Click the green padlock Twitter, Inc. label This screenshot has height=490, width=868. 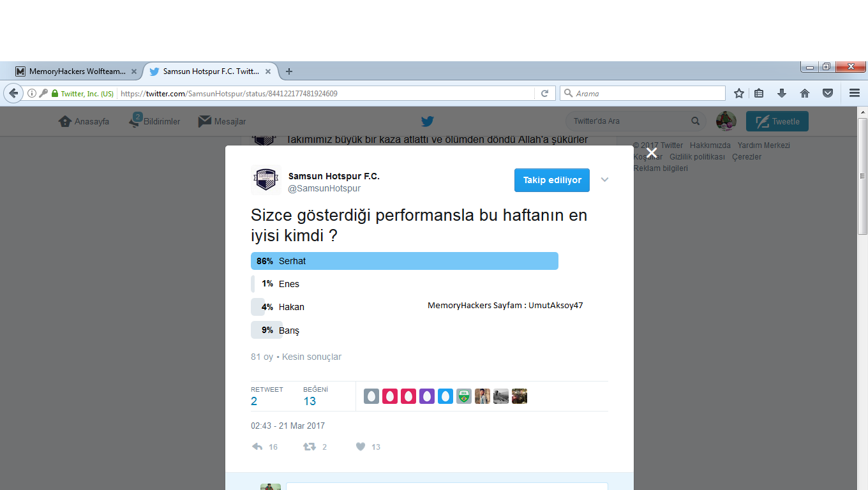(x=82, y=93)
